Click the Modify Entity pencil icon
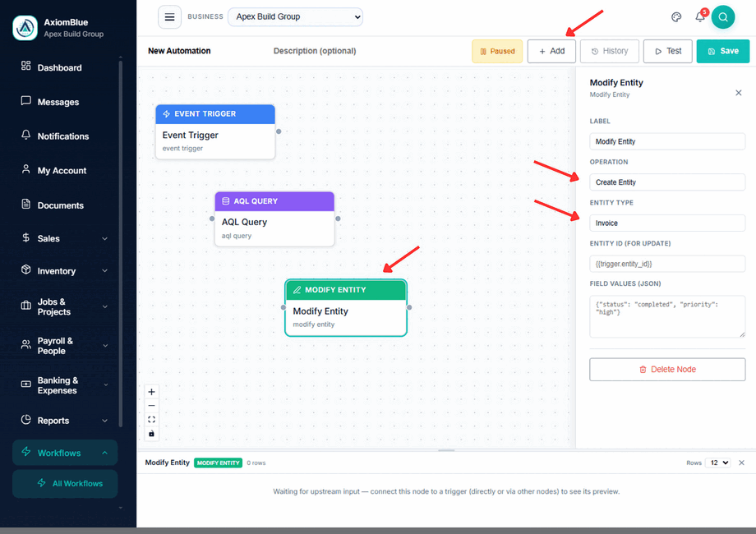The width and height of the screenshot is (756, 534). 297,290
